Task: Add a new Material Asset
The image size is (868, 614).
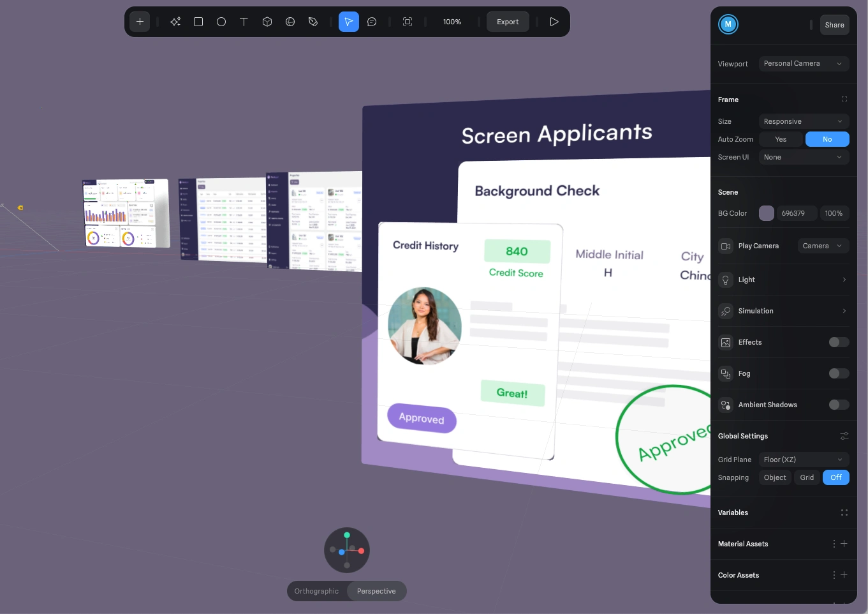Action: [x=844, y=544]
